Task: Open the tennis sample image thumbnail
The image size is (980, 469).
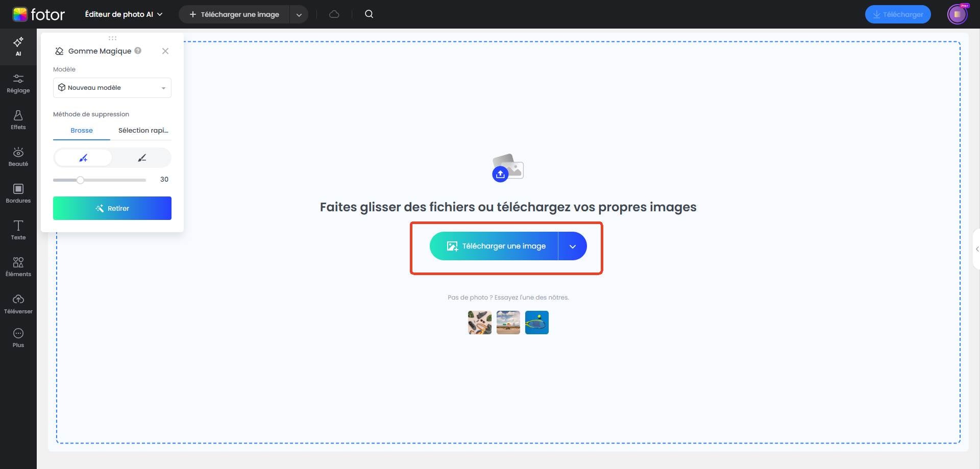Action: point(536,322)
